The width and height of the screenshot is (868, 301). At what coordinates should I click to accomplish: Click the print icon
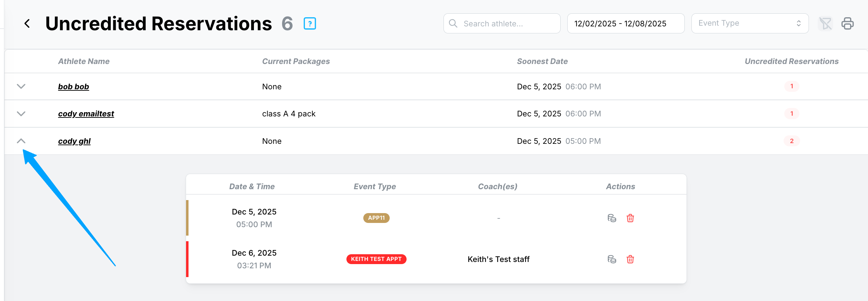[847, 24]
